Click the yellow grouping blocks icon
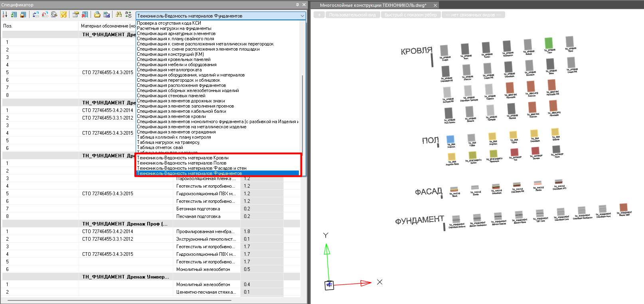The width and height of the screenshot is (644, 304). tap(63, 15)
